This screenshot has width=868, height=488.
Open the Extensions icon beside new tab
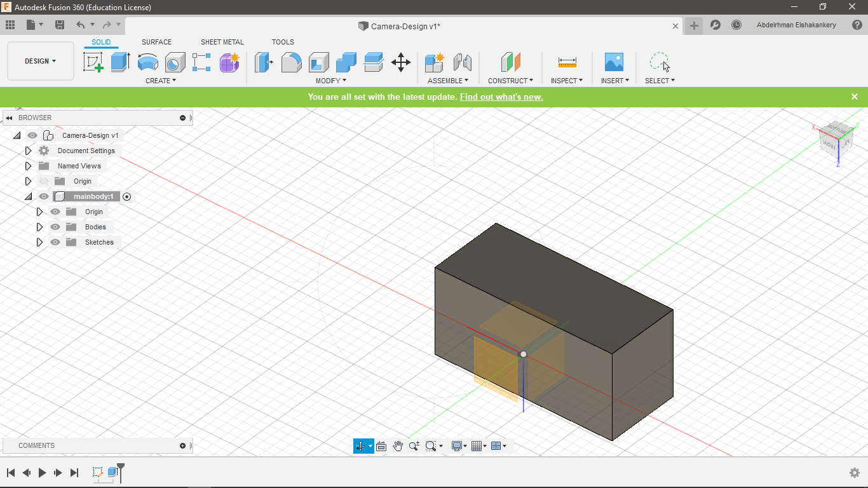[715, 25]
